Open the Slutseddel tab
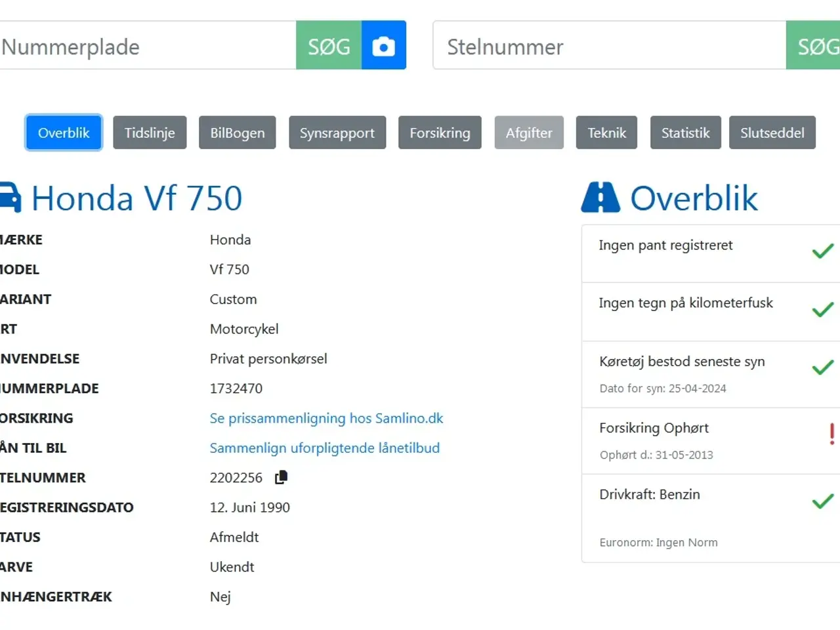 [x=772, y=133]
